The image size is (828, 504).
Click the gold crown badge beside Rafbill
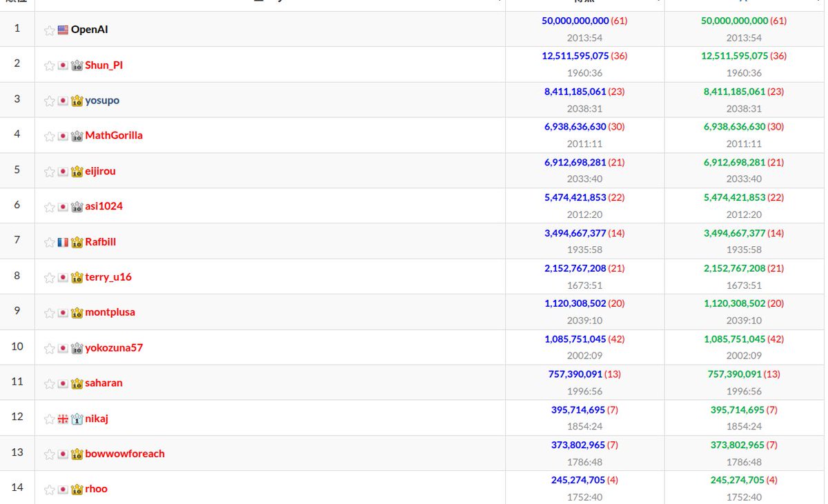coord(77,243)
